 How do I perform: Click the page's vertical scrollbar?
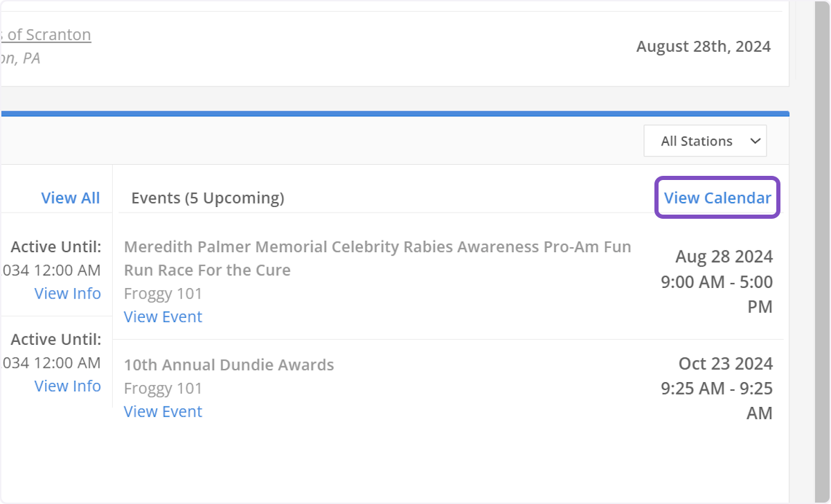[821, 249]
